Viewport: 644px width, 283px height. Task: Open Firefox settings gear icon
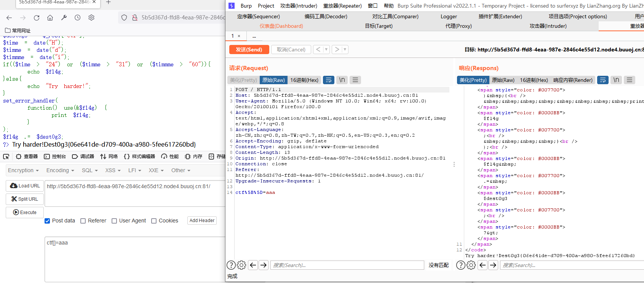click(91, 18)
